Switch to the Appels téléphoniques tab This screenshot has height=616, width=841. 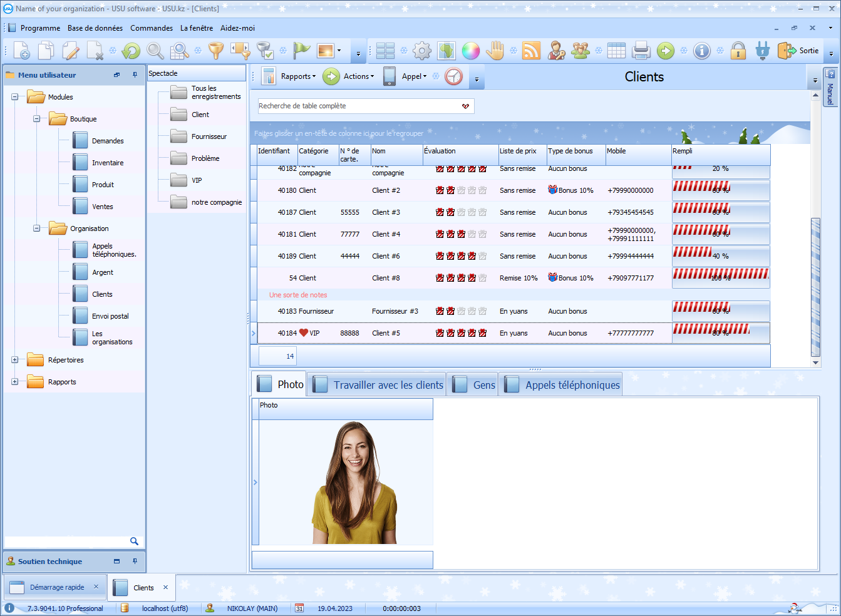pyautogui.click(x=562, y=384)
